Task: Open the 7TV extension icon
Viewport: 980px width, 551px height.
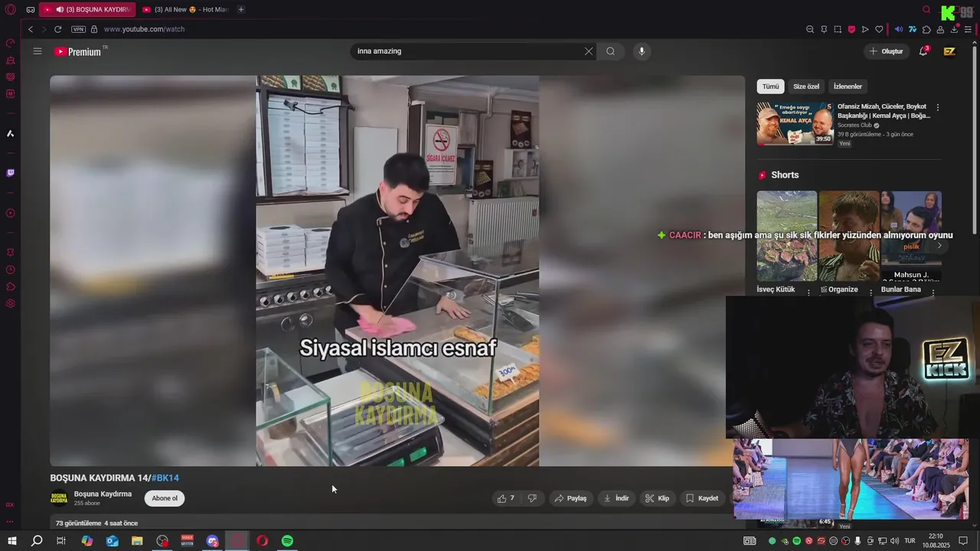Action: click(x=913, y=29)
